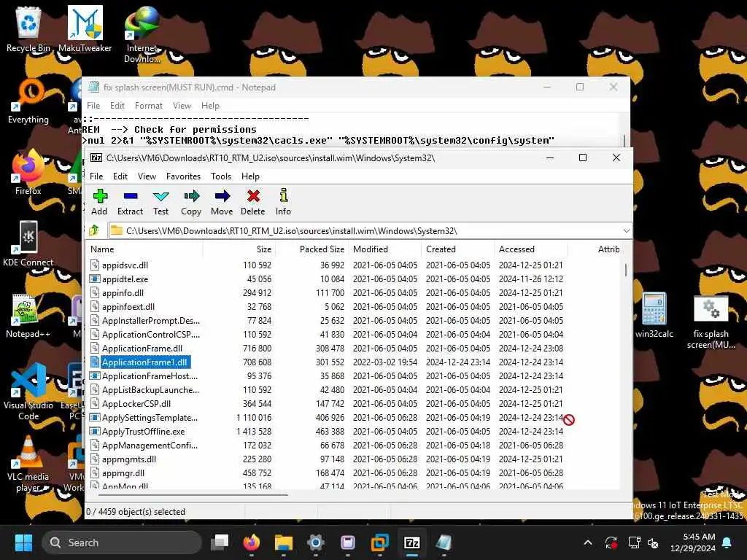
Task: Switch to 7-Zip taskbar icon
Action: [411, 542]
